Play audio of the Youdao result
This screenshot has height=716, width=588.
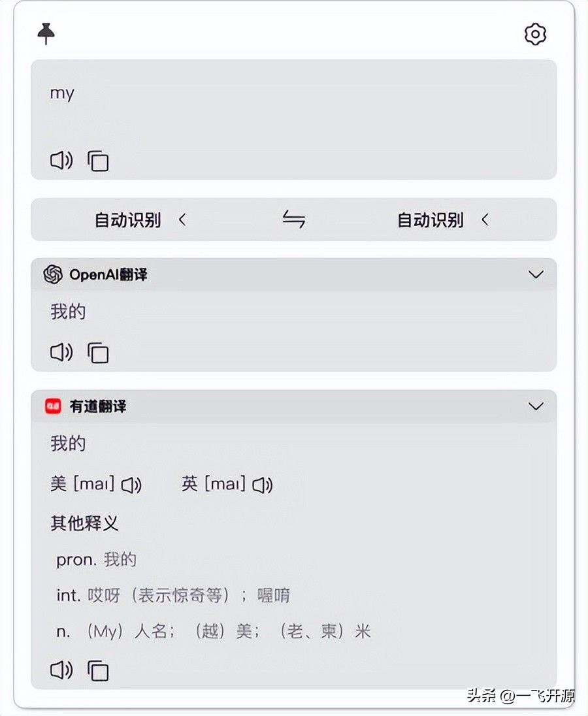point(61,670)
